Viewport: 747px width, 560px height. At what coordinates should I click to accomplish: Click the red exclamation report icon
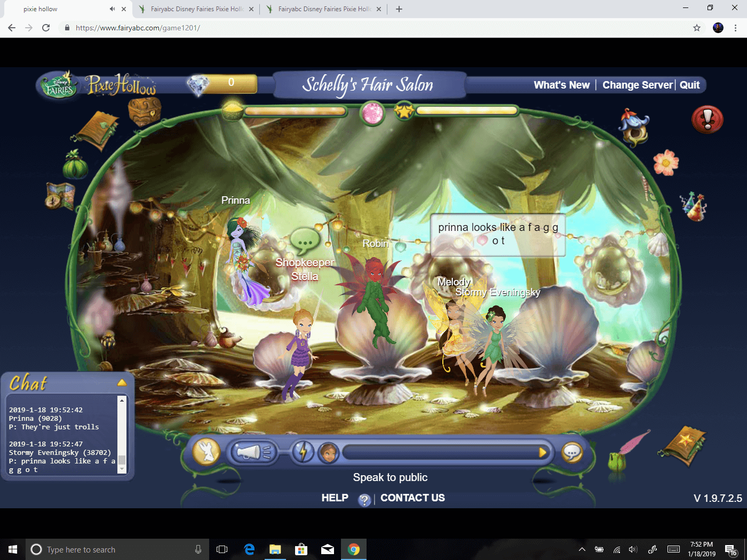(x=708, y=119)
